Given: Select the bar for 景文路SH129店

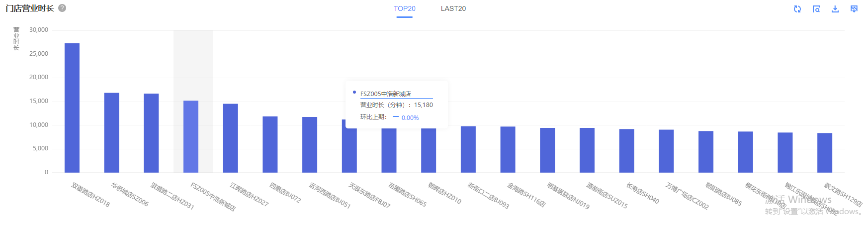Looking at the screenshot, I should coord(825,153).
